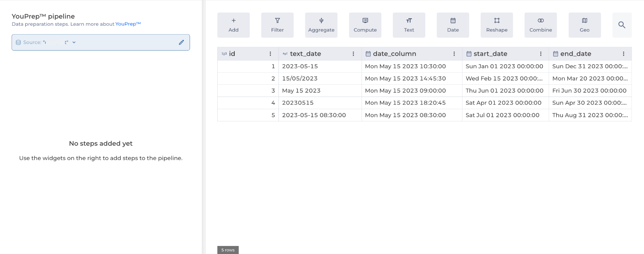Open the Combine widget

[540, 25]
